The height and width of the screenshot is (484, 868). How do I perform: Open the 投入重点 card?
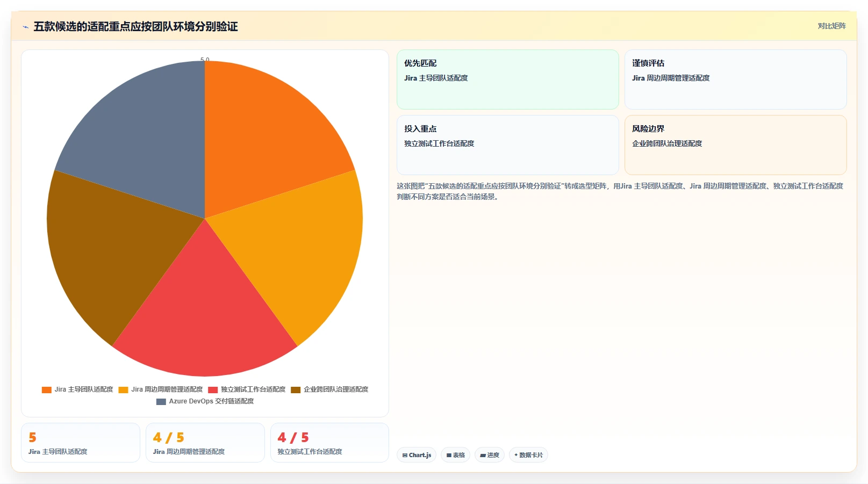point(508,145)
